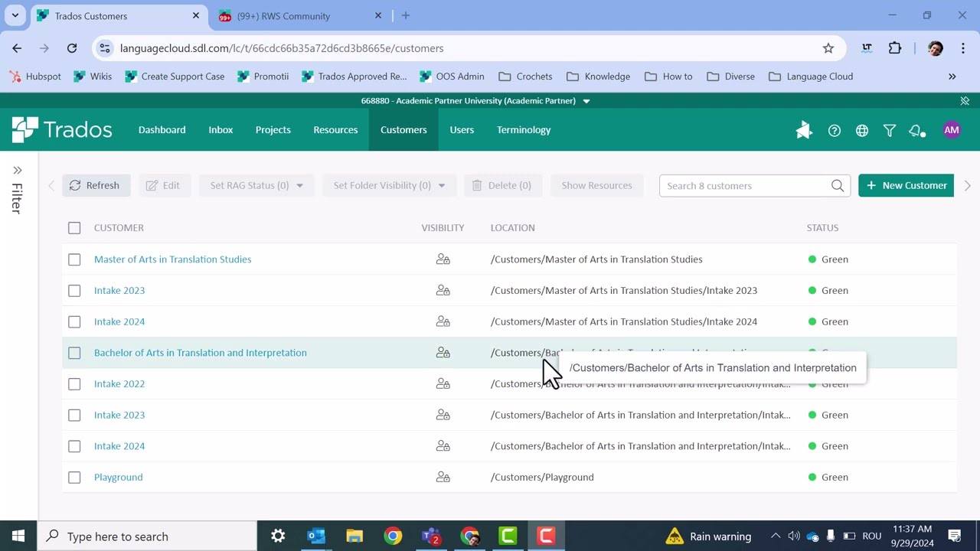
Task: Open the Chrome three-dot menu
Action: [x=962, y=48]
